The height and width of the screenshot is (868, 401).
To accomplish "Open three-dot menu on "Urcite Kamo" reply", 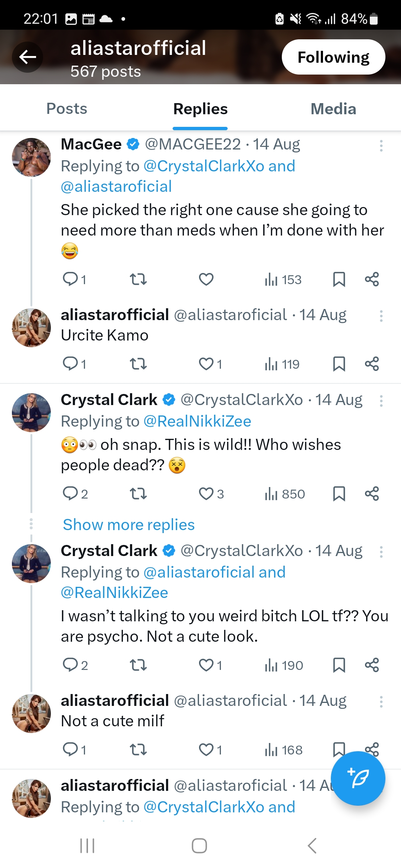I will click(381, 316).
